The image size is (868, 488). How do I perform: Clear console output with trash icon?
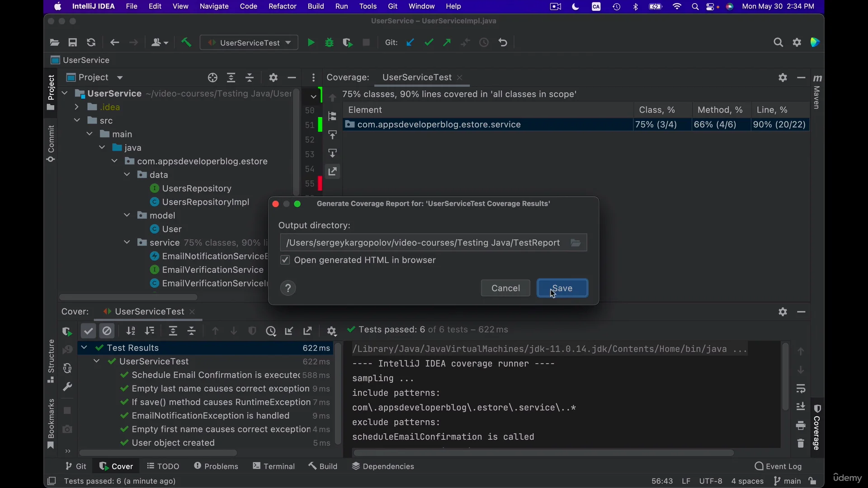801,444
